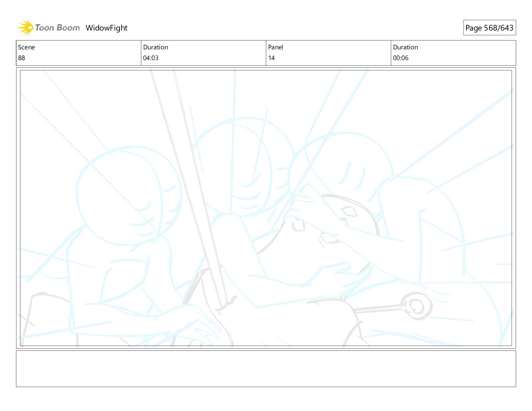
Task: Click the left bald figure's head in sketch
Action: pos(129,196)
